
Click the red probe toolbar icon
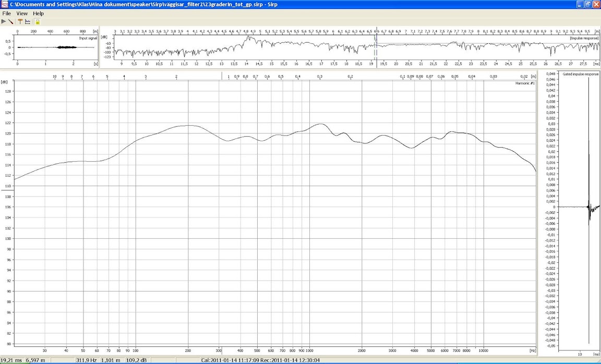(11, 21)
